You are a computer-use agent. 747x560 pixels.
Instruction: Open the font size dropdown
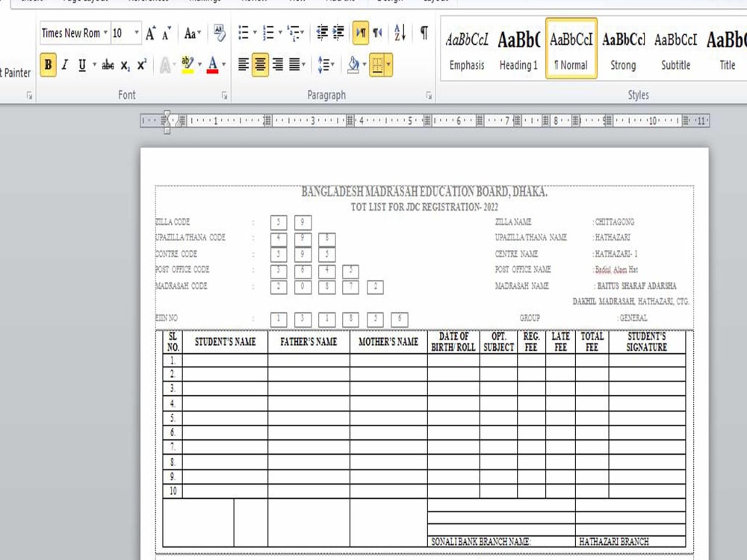pos(137,33)
